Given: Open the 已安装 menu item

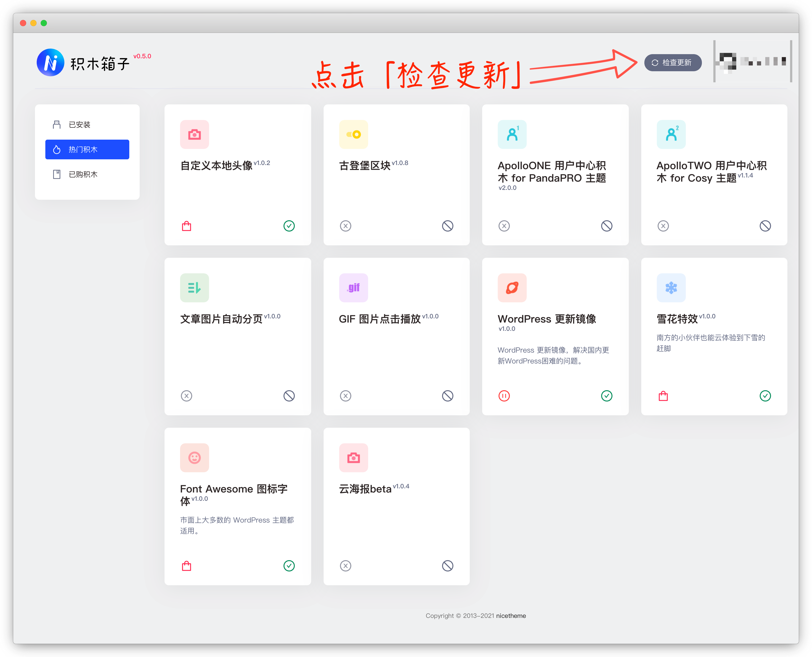Looking at the screenshot, I should point(87,125).
